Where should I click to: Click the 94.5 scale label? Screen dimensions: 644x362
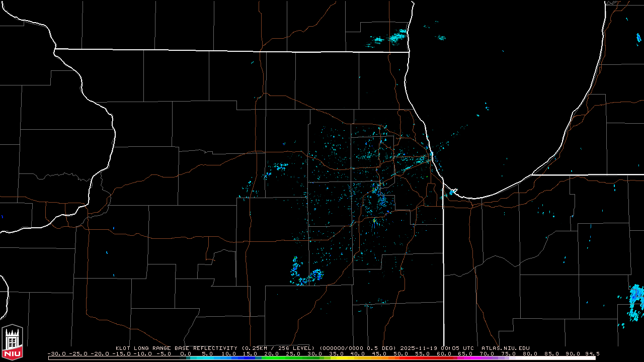[x=592, y=353]
